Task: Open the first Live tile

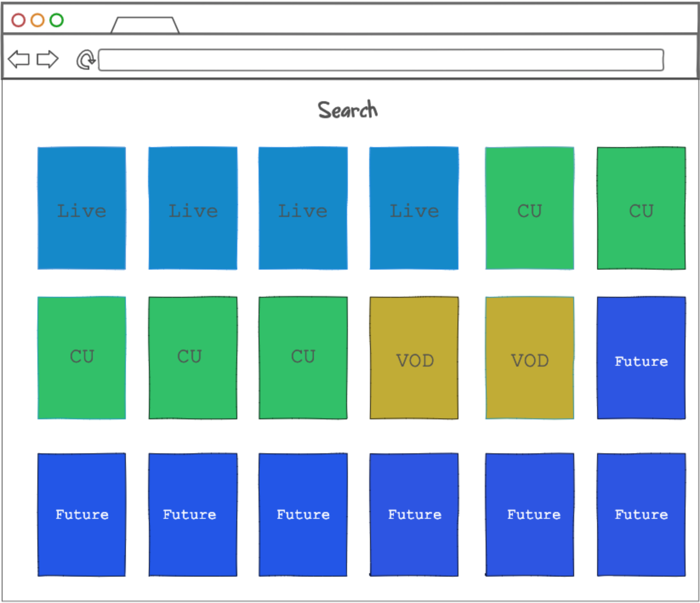Action: (x=82, y=208)
